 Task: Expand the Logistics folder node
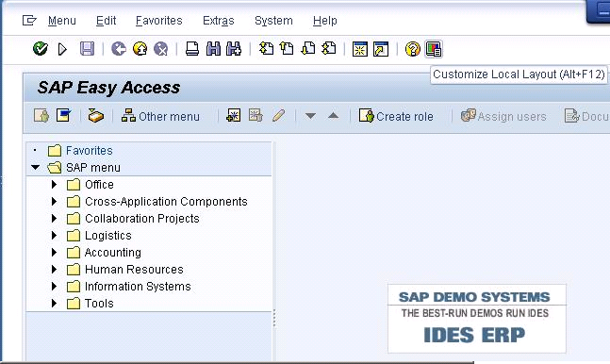pos(54,235)
